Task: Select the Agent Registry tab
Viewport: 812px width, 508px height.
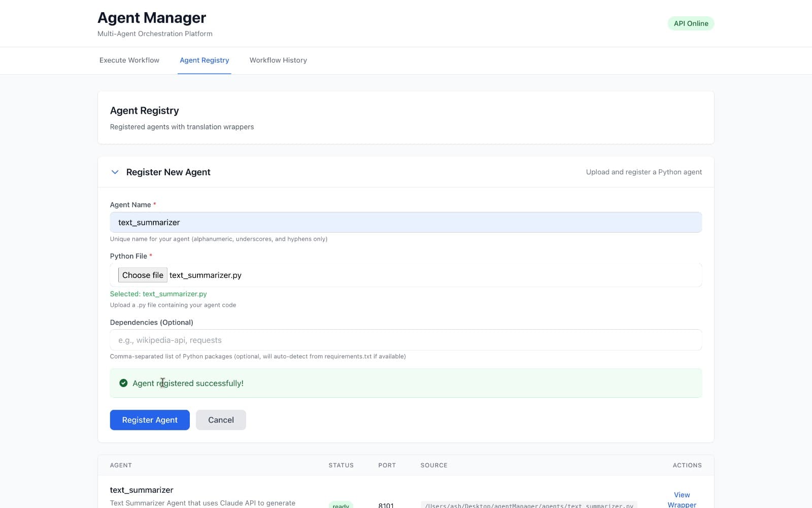Action: (204, 60)
